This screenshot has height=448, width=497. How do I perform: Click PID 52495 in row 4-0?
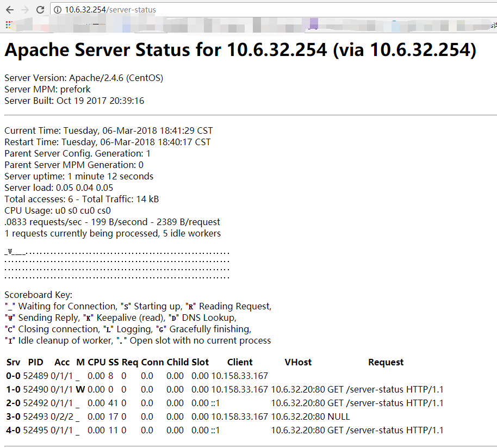[35, 430]
